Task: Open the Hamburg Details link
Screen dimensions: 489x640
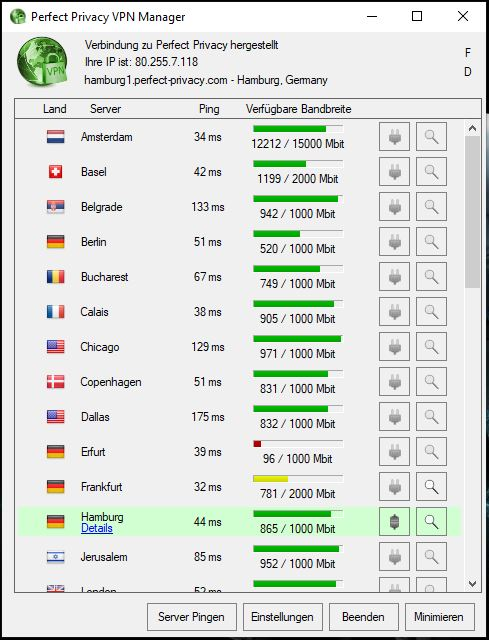Action: click(97, 528)
